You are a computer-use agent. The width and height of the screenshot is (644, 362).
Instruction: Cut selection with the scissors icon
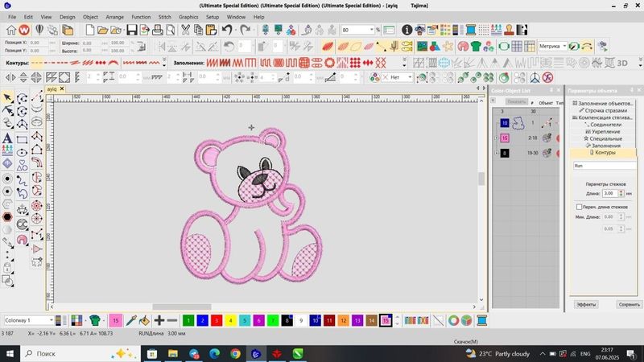tap(186, 30)
